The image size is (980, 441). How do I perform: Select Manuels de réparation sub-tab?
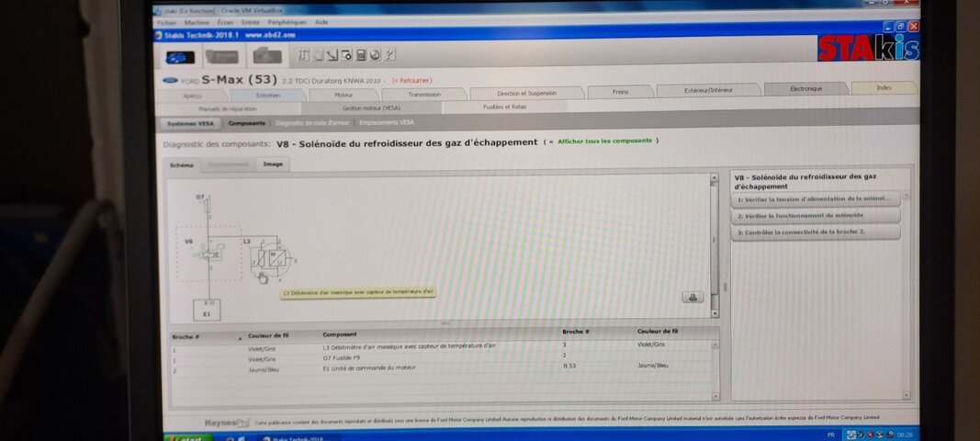pos(228,108)
